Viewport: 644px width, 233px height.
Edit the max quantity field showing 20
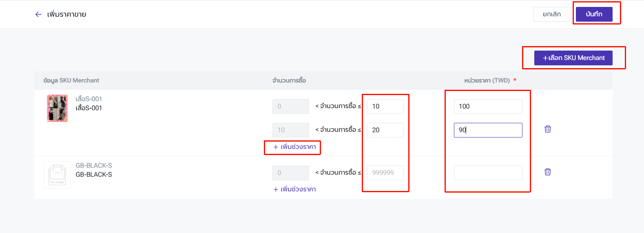[x=385, y=130]
